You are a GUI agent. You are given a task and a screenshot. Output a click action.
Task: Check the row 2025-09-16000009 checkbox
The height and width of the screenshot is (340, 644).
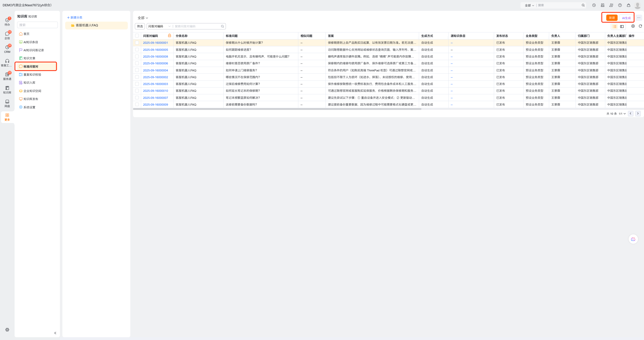click(137, 104)
